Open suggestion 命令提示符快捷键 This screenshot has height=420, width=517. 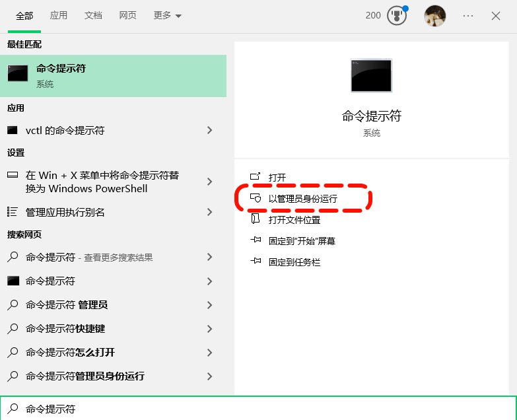[113, 329]
